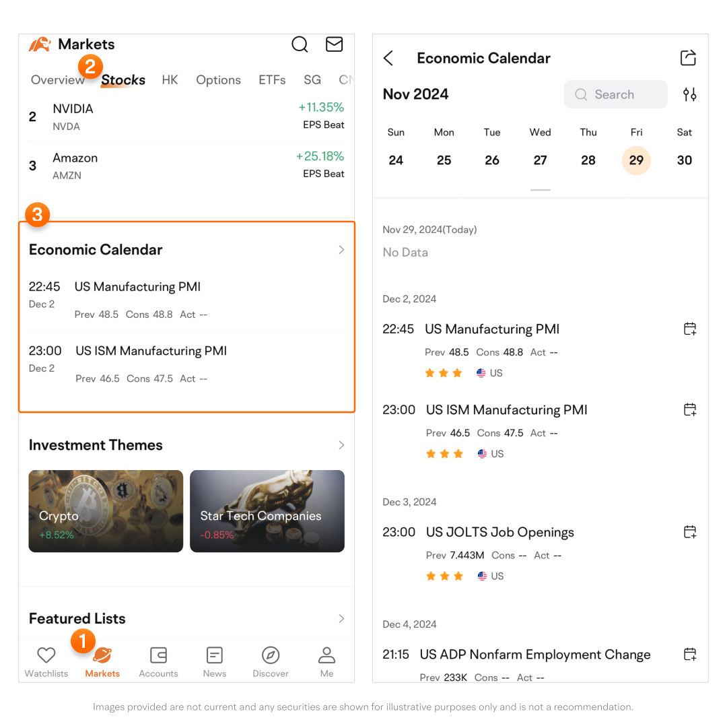Open the mail inbox icon
Viewport: 727px width, 728px height.
(x=334, y=44)
